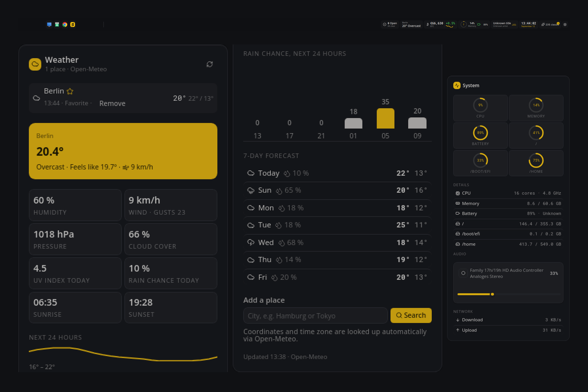588x392 pixels.
Task: Click the 60 % Humidity tile
Action: click(75, 205)
